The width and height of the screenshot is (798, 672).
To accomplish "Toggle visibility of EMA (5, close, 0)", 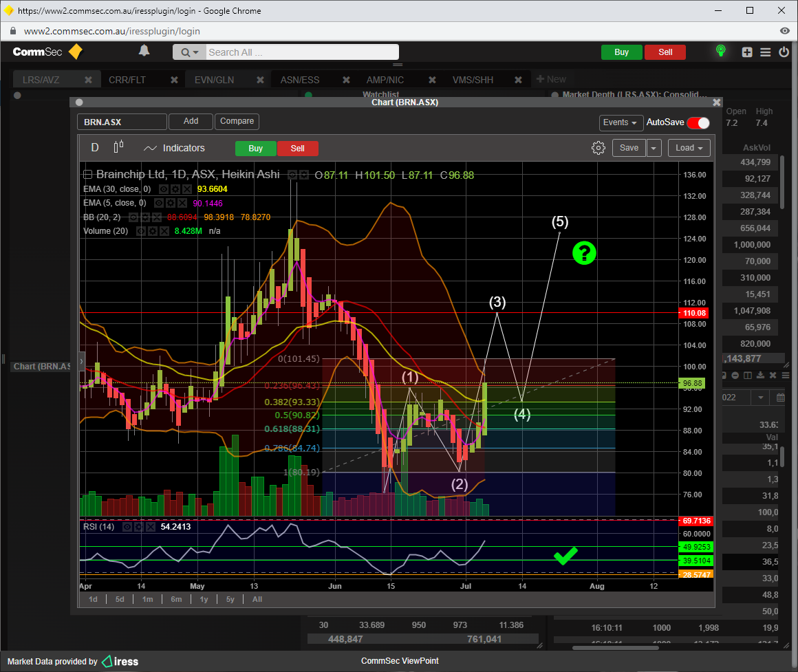I will click(160, 203).
